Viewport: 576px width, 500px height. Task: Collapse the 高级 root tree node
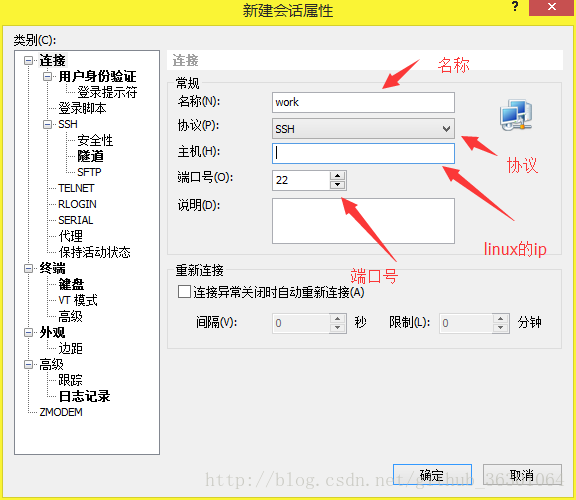[28, 364]
